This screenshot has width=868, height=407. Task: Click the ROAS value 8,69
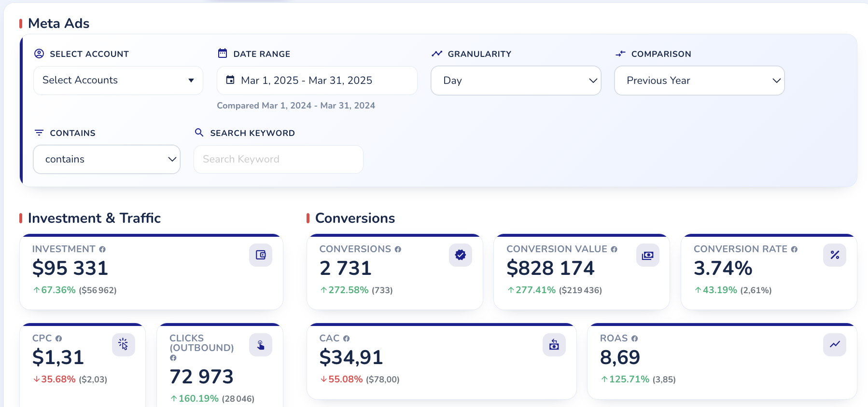click(620, 357)
